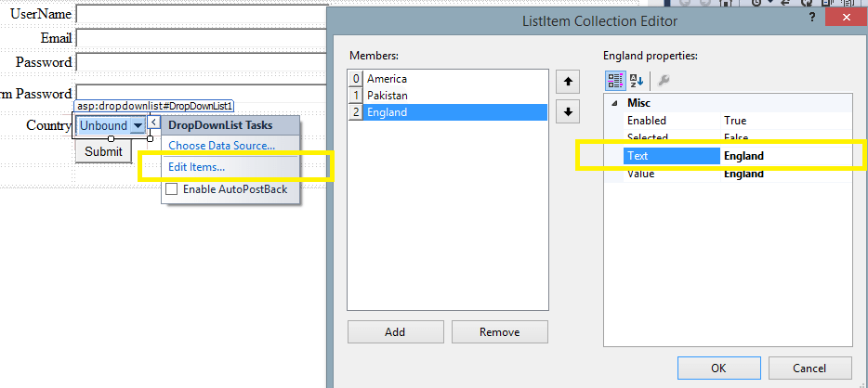Click the Remove button under Members
The image size is (868, 388).
tap(499, 331)
